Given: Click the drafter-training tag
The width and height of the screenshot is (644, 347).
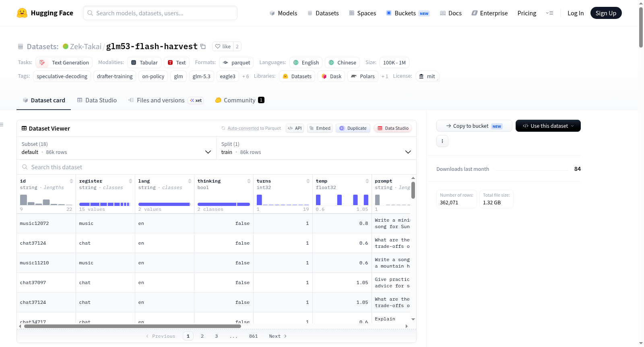Looking at the screenshot, I should coord(115,76).
